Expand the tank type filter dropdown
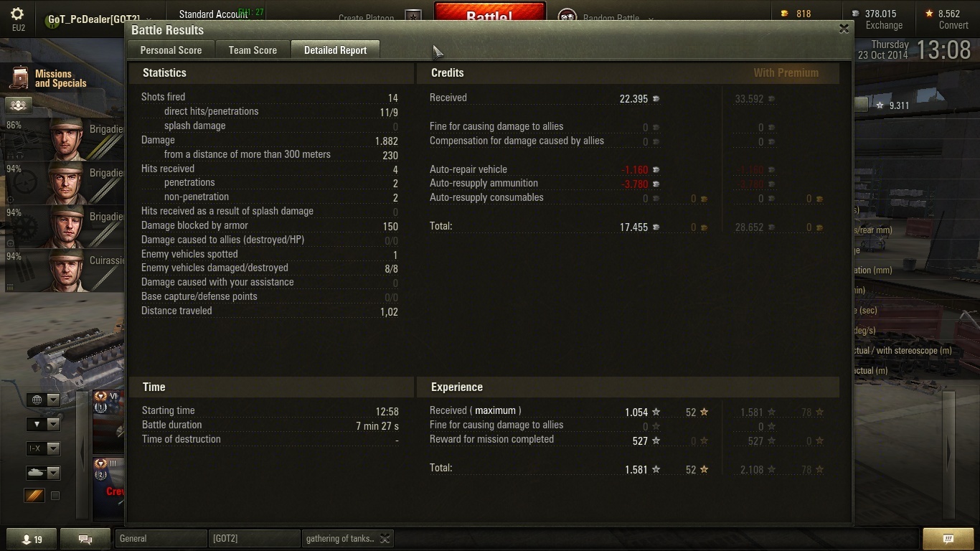The height and width of the screenshot is (551, 980). click(x=43, y=473)
